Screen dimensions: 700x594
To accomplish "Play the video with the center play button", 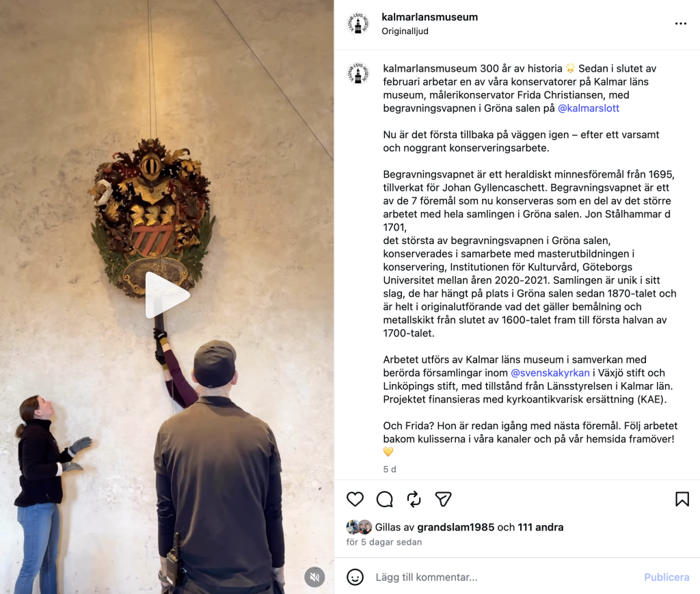I will coord(167,295).
